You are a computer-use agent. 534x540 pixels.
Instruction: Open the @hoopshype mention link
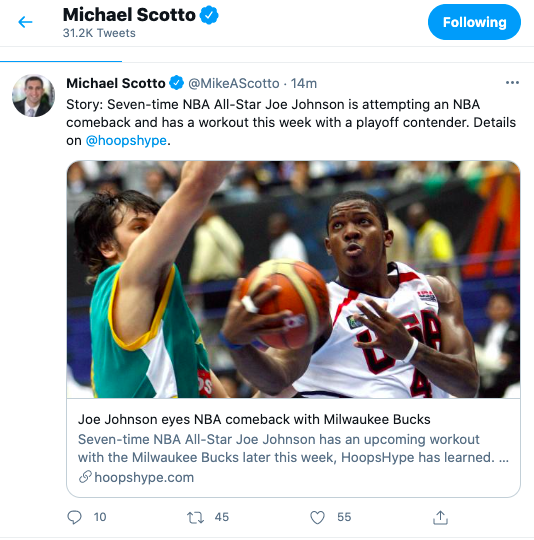126,141
